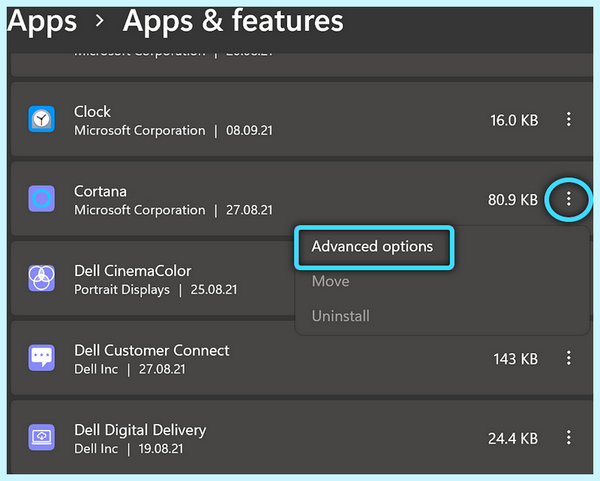The height and width of the screenshot is (481, 600).
Task: Click the 24.4 KB size value
Action: [513, 439]
